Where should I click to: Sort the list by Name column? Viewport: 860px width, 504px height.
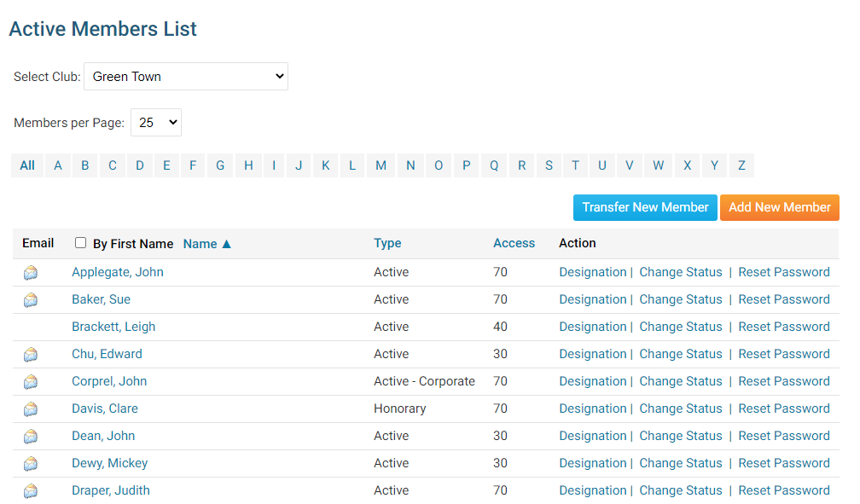pos(200,244)
